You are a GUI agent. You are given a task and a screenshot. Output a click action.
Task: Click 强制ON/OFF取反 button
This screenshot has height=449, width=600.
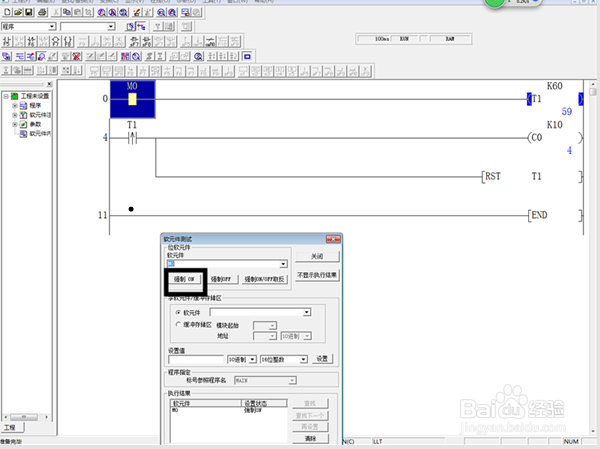(264, 279)
